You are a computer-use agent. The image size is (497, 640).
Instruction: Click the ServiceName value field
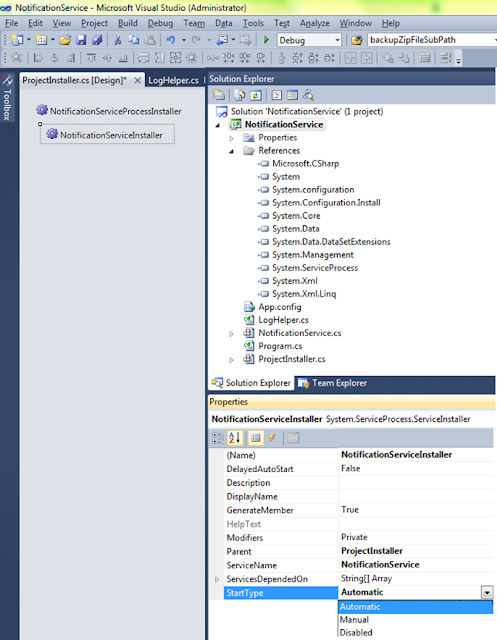pyautogui.click(x=416, y=564)
